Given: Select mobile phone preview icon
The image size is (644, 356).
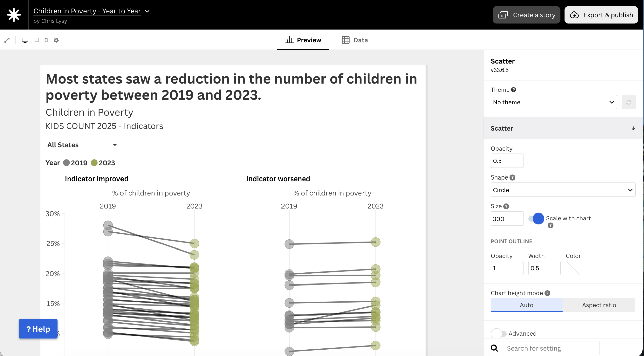Looking at the screenshot, I should [46, 40].
